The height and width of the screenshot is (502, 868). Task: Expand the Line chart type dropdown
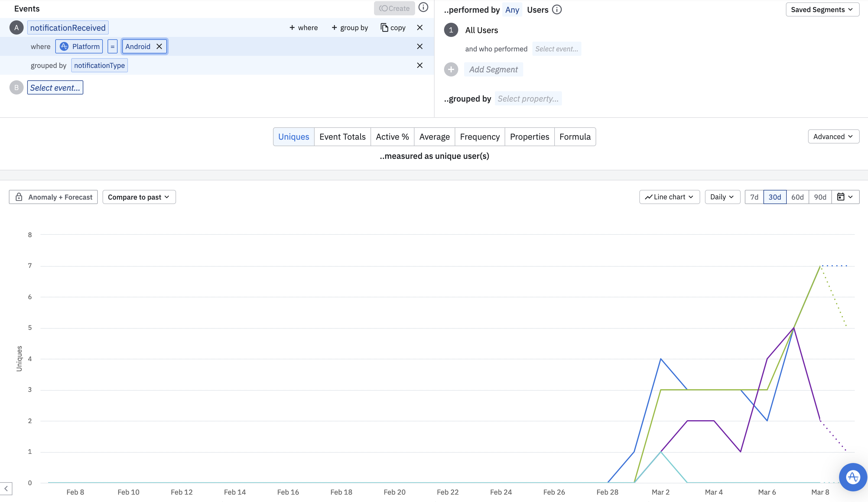pos(669,197)
